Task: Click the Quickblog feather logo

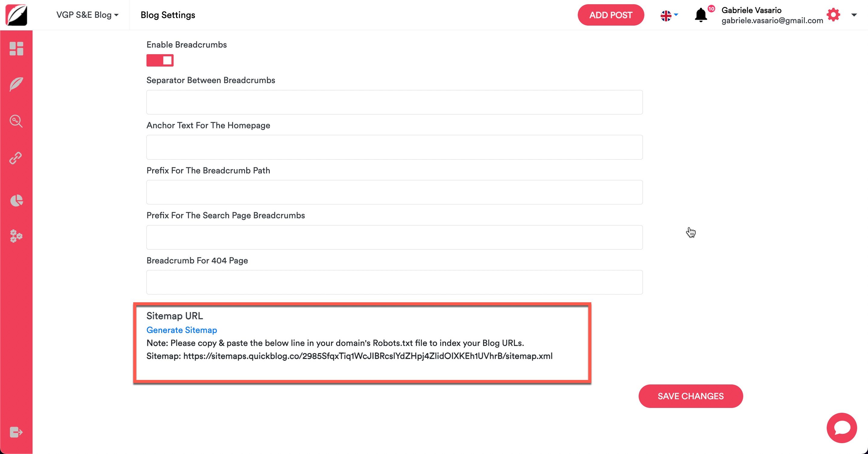Action: [x=16, y=15]
